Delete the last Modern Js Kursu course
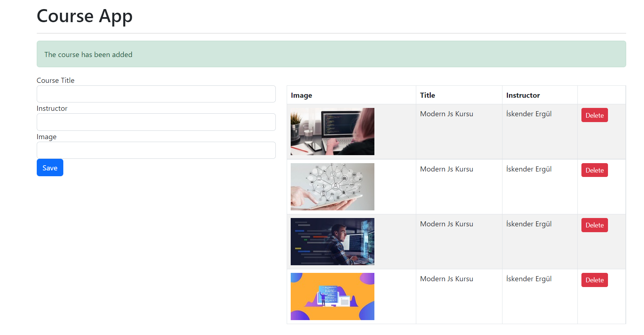644x335 pixels. (594, 280)
